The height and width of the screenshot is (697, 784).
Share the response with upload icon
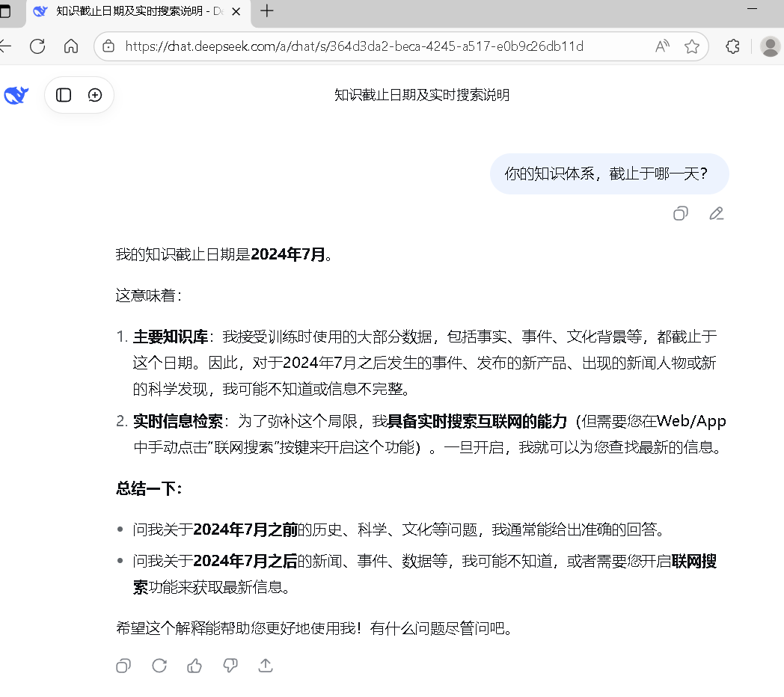266,666
